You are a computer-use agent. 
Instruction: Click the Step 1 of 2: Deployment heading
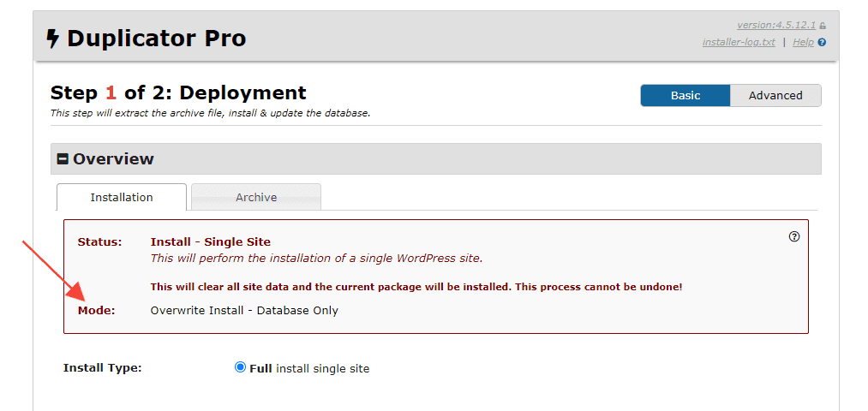coord(178,92)
